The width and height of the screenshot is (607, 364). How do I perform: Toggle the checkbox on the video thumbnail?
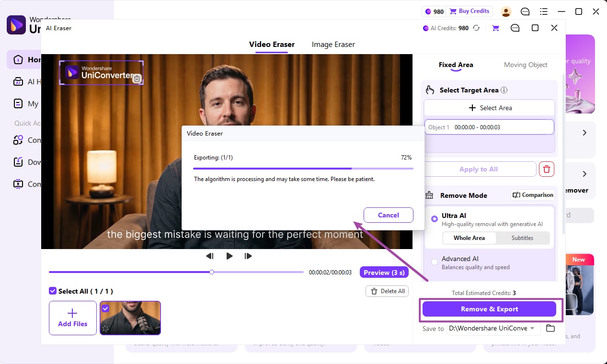click(105, 308)
